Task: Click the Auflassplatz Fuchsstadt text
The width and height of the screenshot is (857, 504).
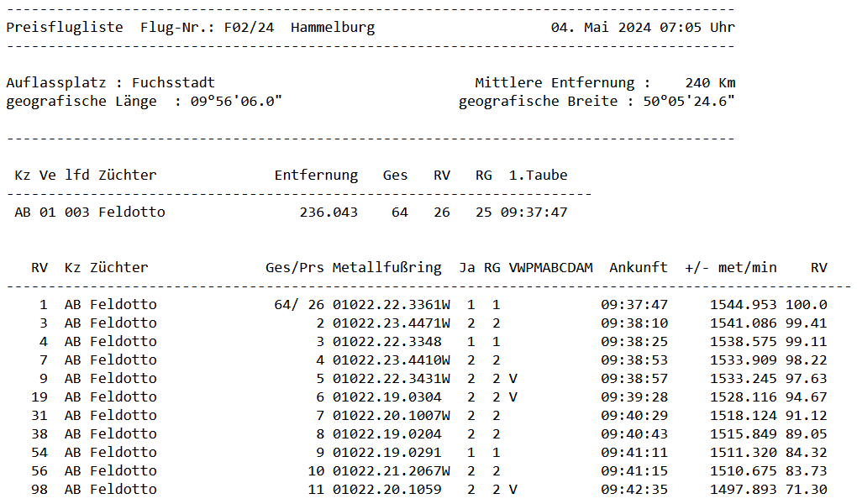Action: (x=110, y=82)
